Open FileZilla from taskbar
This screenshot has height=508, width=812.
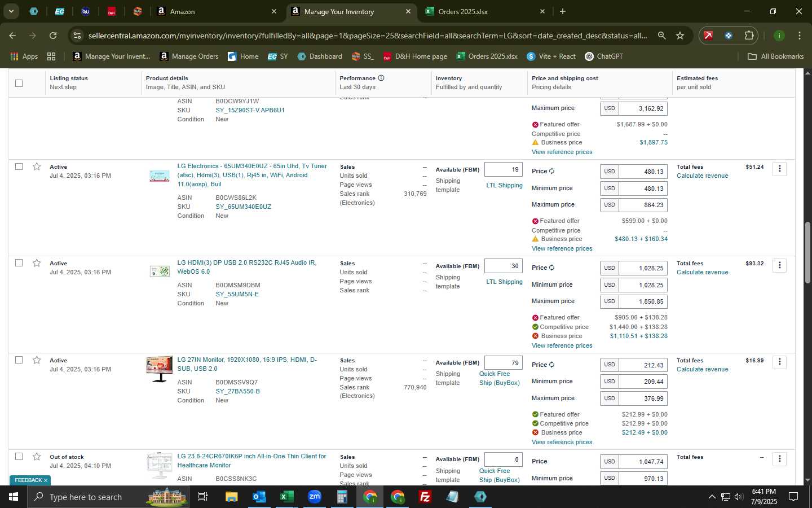[x=425, y=497]
